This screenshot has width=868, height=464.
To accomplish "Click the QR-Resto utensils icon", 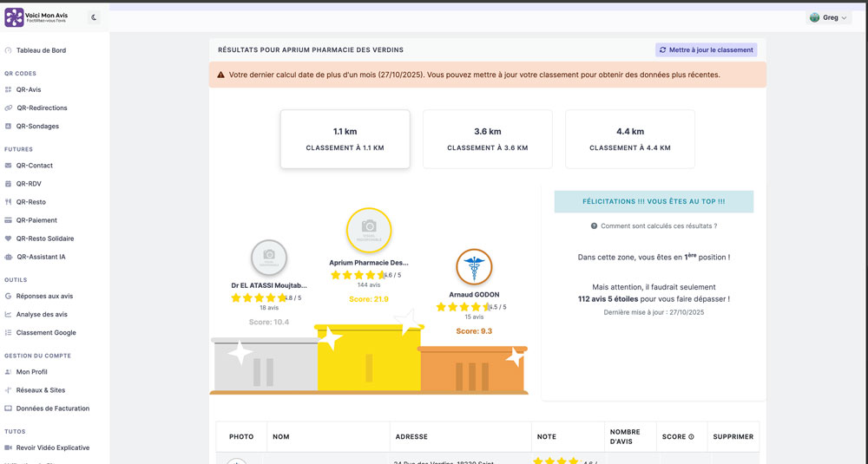I will click(9, 202).
